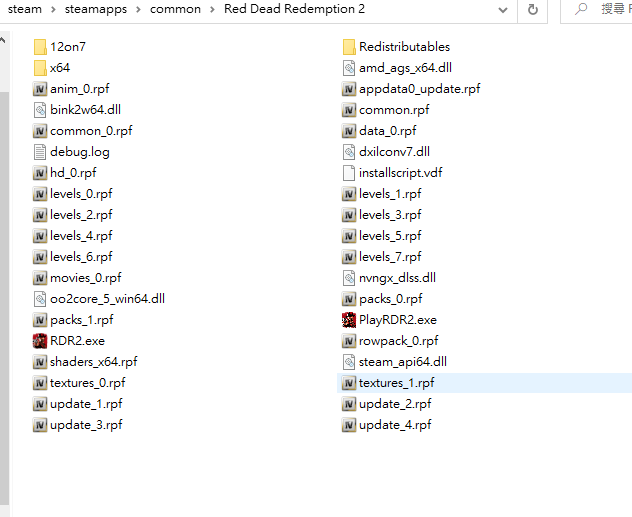Select file name levels_6.rpf
The image size is (632, 517).
click(x=81, y=257)
